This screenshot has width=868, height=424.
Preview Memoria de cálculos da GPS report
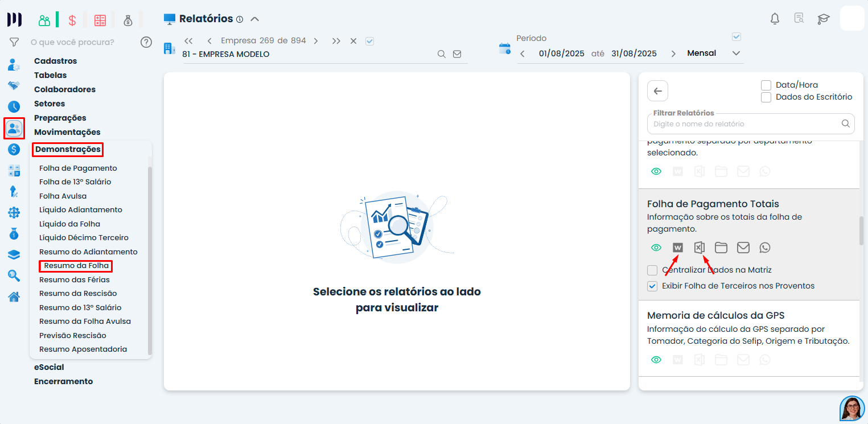click(656, 359)
